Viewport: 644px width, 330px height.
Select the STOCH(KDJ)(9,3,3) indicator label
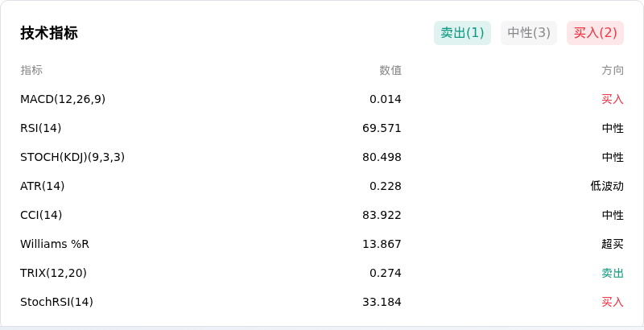click(72, 157)
